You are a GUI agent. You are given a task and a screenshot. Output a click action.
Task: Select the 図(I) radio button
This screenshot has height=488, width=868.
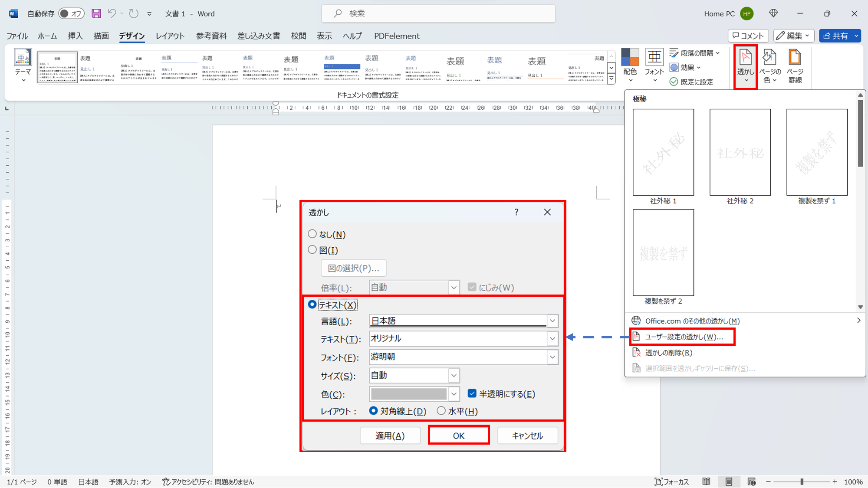point(312,250)
